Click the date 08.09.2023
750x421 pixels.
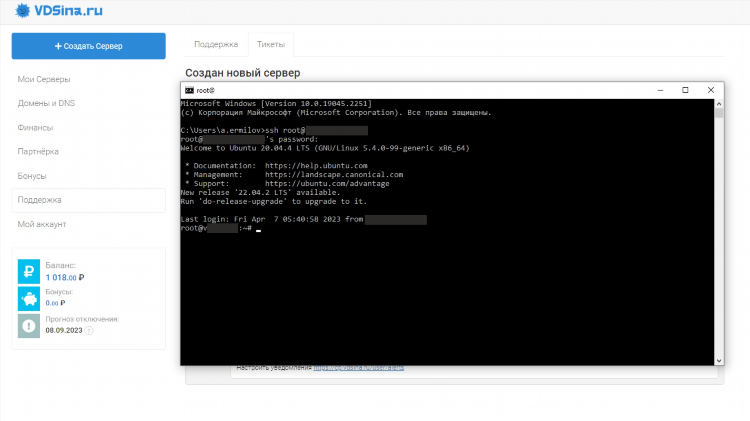coord(64,331)
